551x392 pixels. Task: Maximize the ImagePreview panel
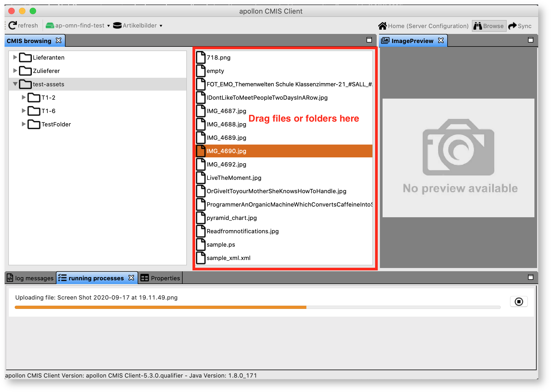[530, 40]
